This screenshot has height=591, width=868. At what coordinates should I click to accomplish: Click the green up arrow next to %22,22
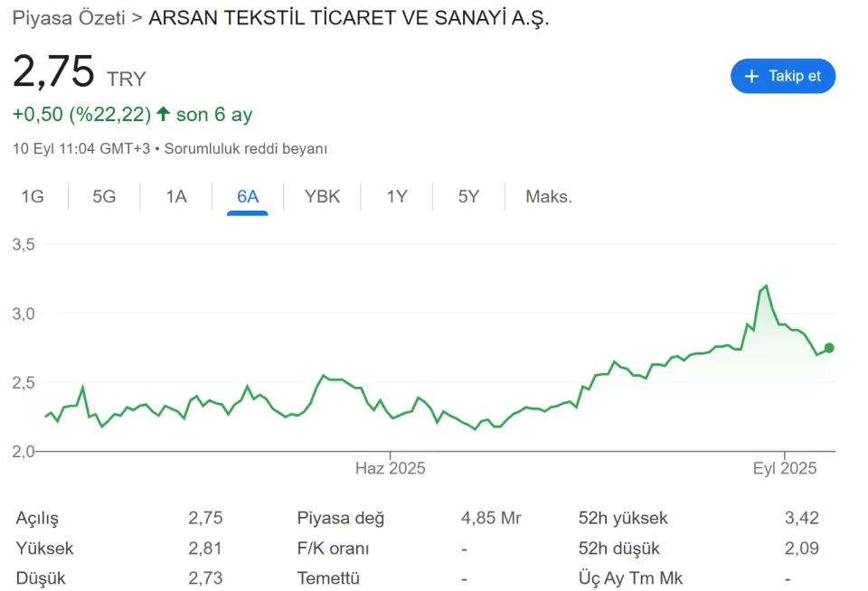(163, 114)
